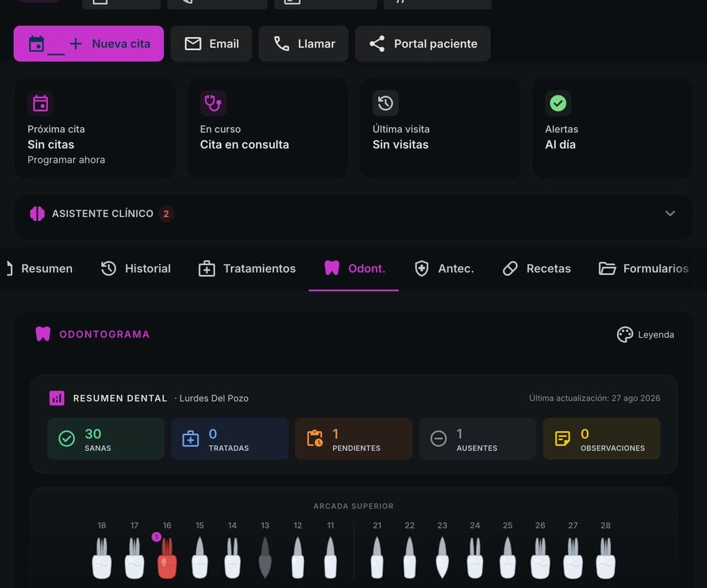Select tooth 25 in the odontogram
The height and width of the screenshot is (588, 707).
(508, 558)
